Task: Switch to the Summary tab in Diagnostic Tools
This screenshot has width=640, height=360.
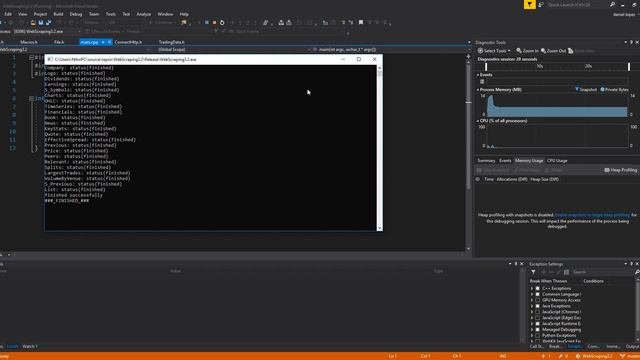Action: click(x=486, y=160)
